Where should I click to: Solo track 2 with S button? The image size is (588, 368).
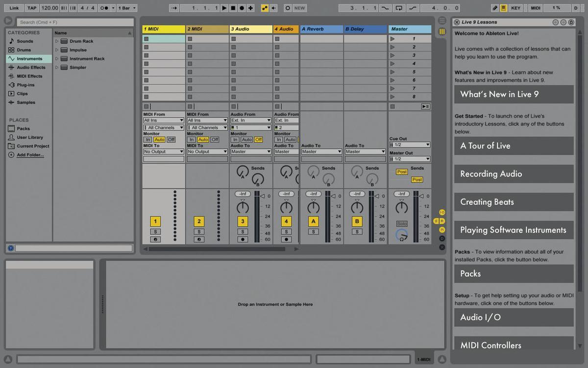coord(199,232)
